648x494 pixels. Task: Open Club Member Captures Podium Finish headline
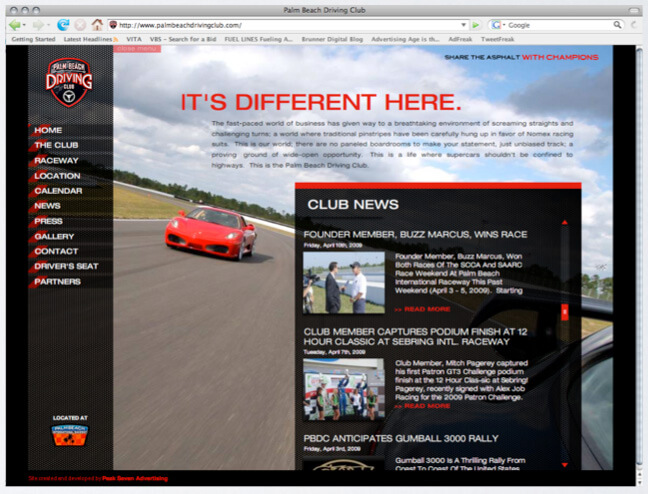click(x=415, y=336)
